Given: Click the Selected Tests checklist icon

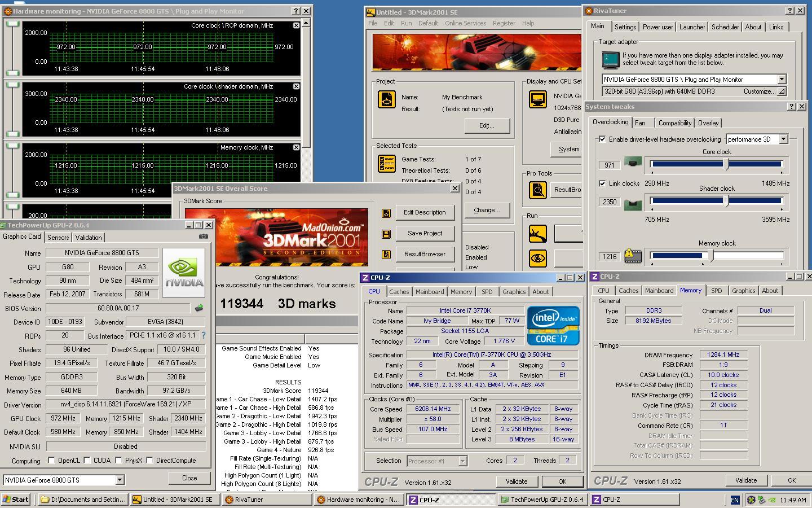Looking at the screenshot, I should tap(387, 164).
